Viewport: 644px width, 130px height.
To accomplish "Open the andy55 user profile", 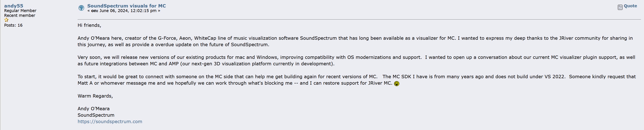I will point(14,6).
